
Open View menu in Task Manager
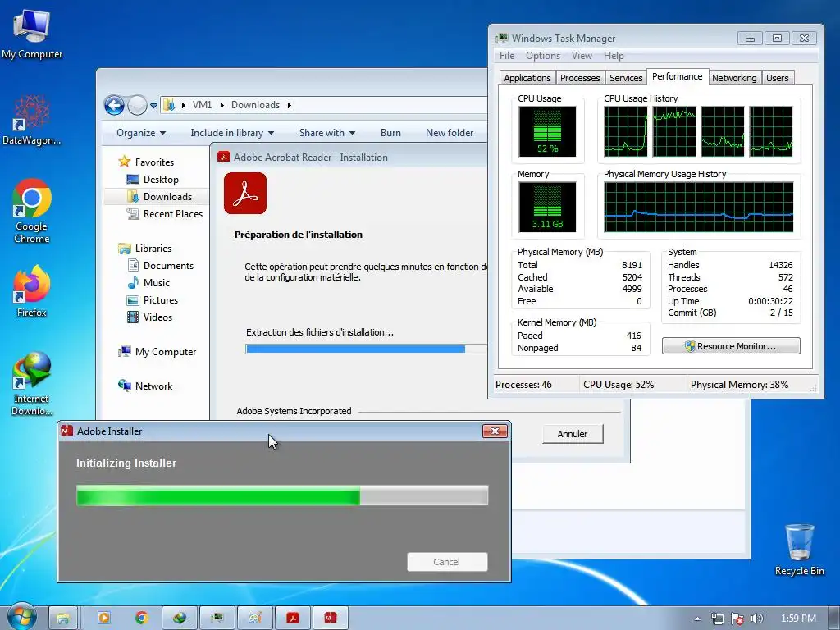(582, 56)
